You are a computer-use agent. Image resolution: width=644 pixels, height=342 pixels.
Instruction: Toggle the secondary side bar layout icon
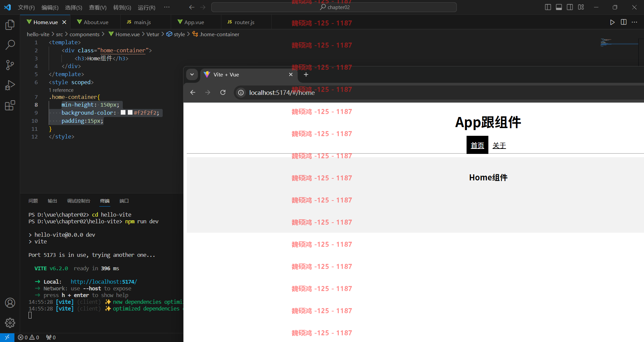point(570,7)
